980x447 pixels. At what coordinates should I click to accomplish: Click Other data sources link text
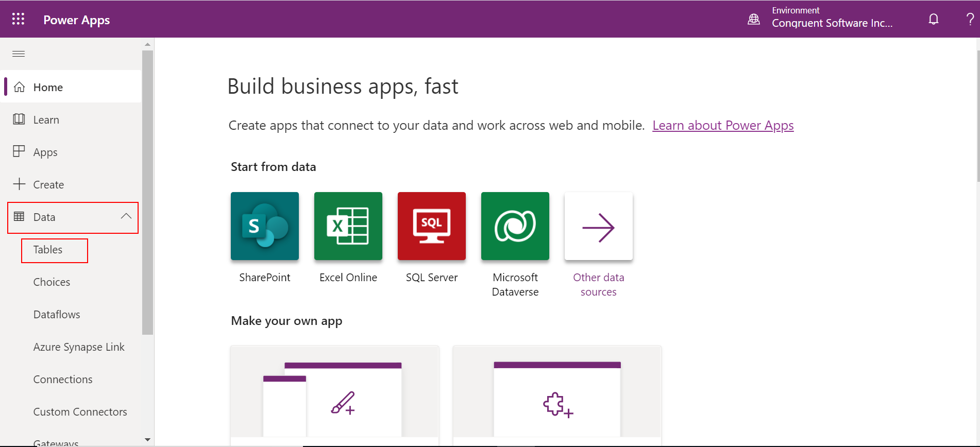599,285
